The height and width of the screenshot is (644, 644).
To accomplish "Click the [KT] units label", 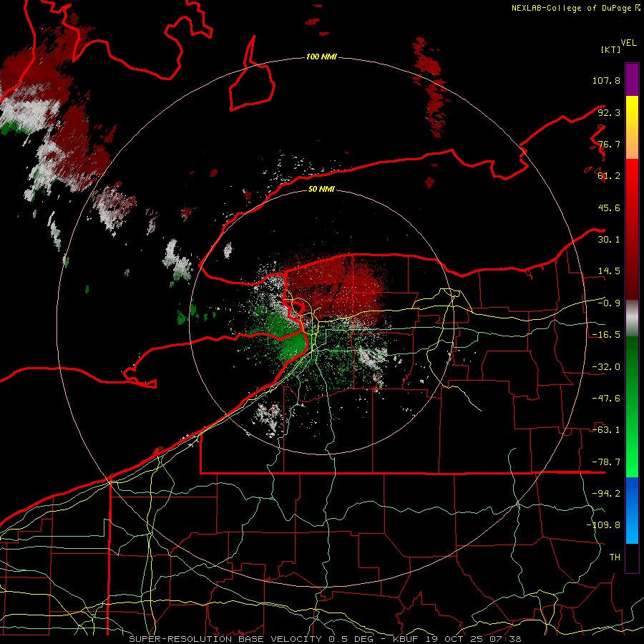I will coord(611,49).
